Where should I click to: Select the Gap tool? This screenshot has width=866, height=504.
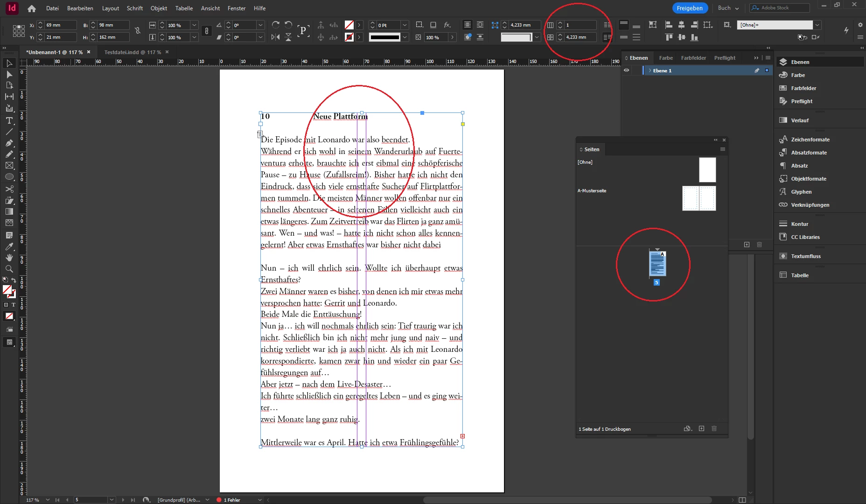click(x=9, y=97)
